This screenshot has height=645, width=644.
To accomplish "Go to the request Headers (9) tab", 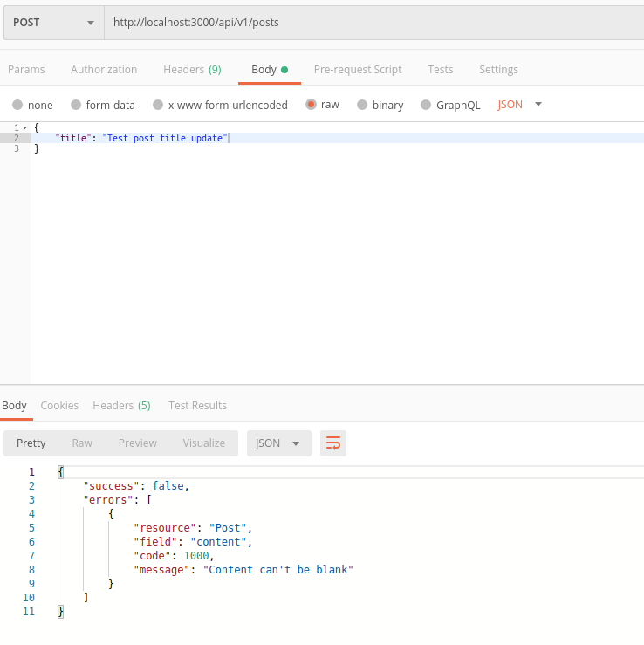I will [x=192, y=70].
